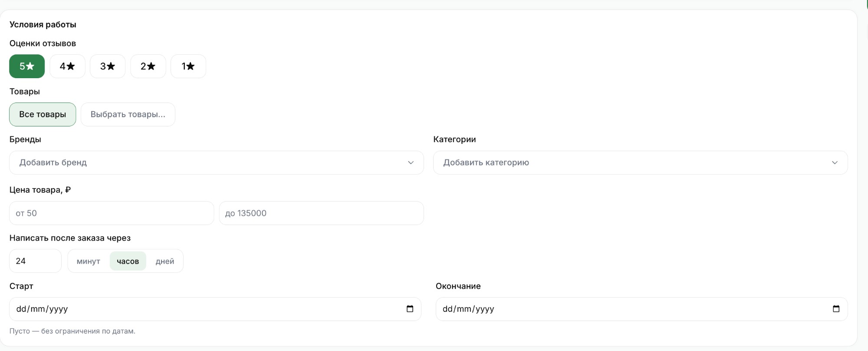Open the Выбрать товары... product selector
868x351 pixels.
click(x=128, y=114)
